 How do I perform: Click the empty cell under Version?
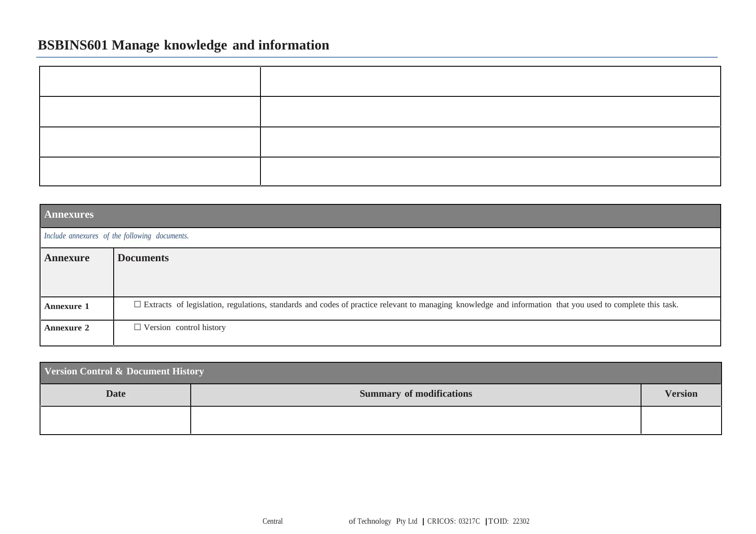pos(681,420)
